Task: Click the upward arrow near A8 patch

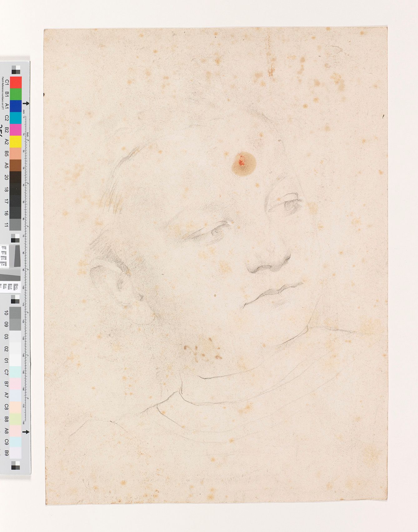Action: tap(27, 432)
